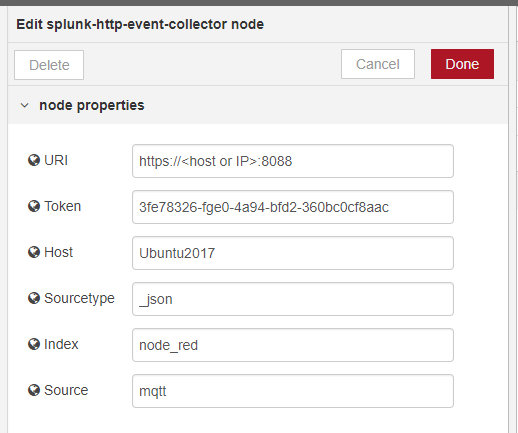Collapse the node properties chevron

[x=24, y=105]
